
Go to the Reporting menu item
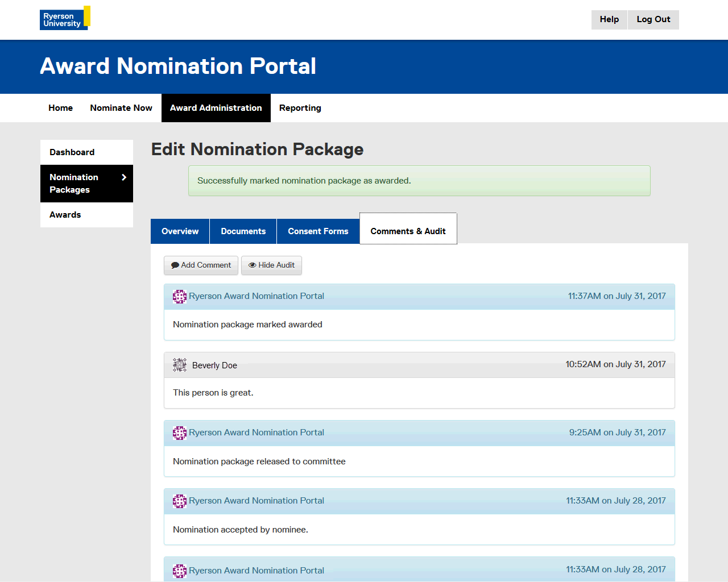pos(300,108)
